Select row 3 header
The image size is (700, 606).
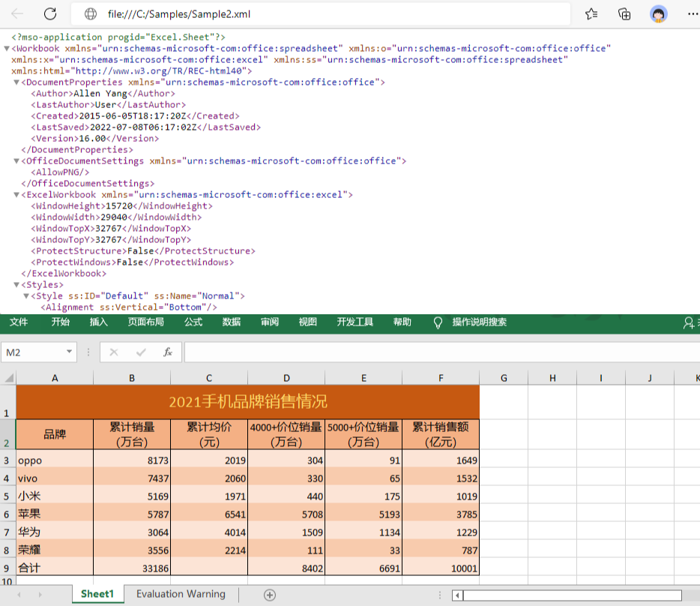pyautogui.click(x=7, y=460)
